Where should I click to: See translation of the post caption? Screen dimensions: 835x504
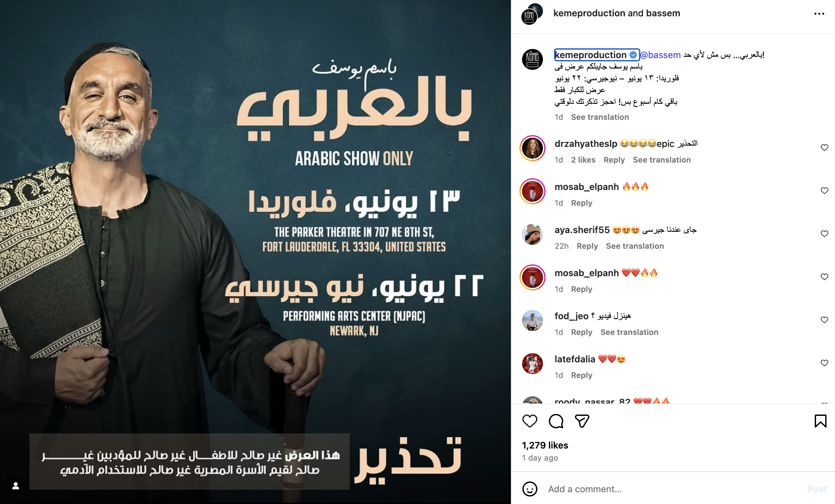(x=600, y=117)
